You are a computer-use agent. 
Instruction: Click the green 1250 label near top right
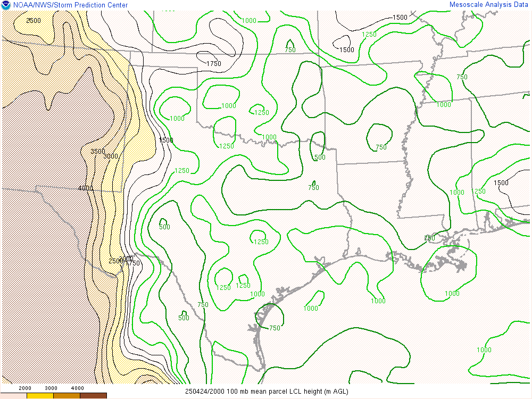coord(369,35)
